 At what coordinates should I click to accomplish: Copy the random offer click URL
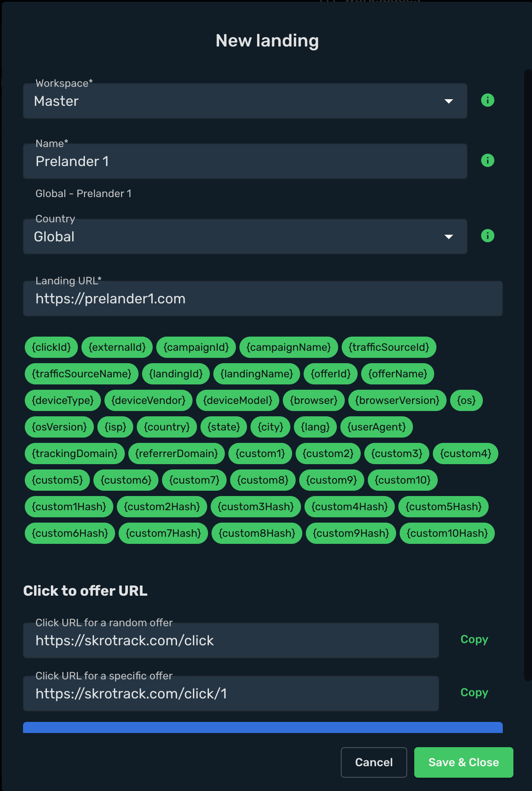pos(474,640)
